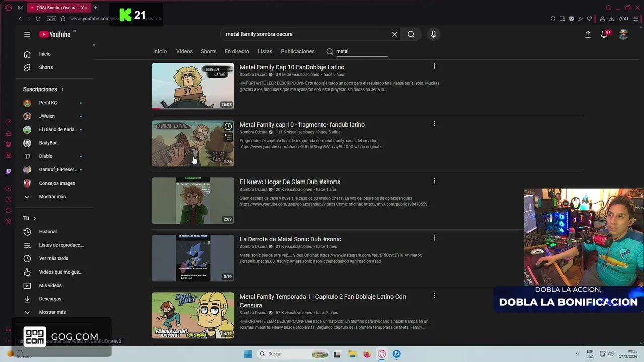Switch to the Inicio channel tab

pyautogui.click(x=160, y=51)
